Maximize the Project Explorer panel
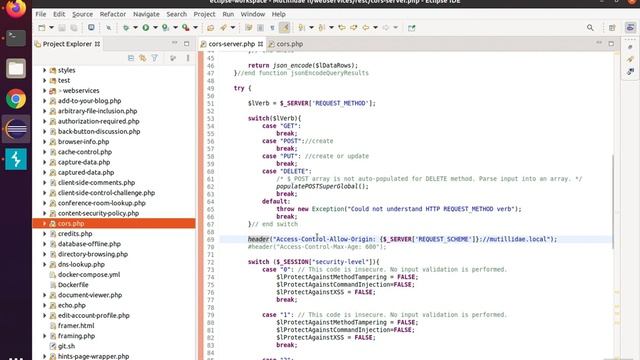Viewport: 640px width, 360px height. pos(187,44)
